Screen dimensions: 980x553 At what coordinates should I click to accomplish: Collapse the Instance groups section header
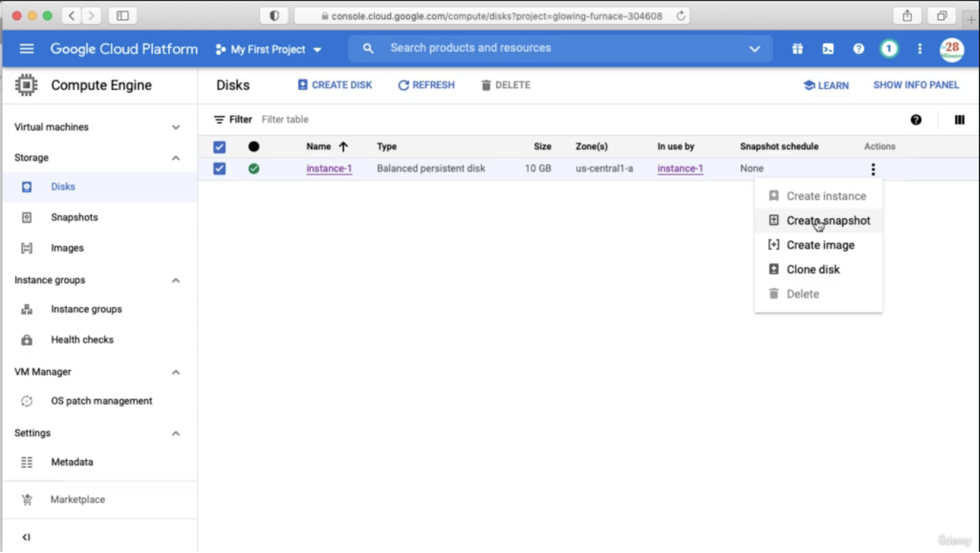click(176, 281)
